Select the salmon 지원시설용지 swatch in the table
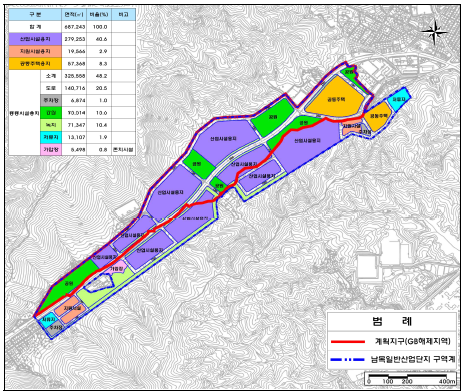The width and height of the screenshot is (463, 391). point(35,51)
